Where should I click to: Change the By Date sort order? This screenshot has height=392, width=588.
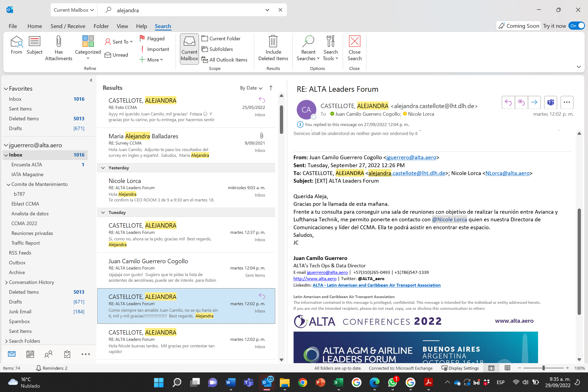click(251, 88)
